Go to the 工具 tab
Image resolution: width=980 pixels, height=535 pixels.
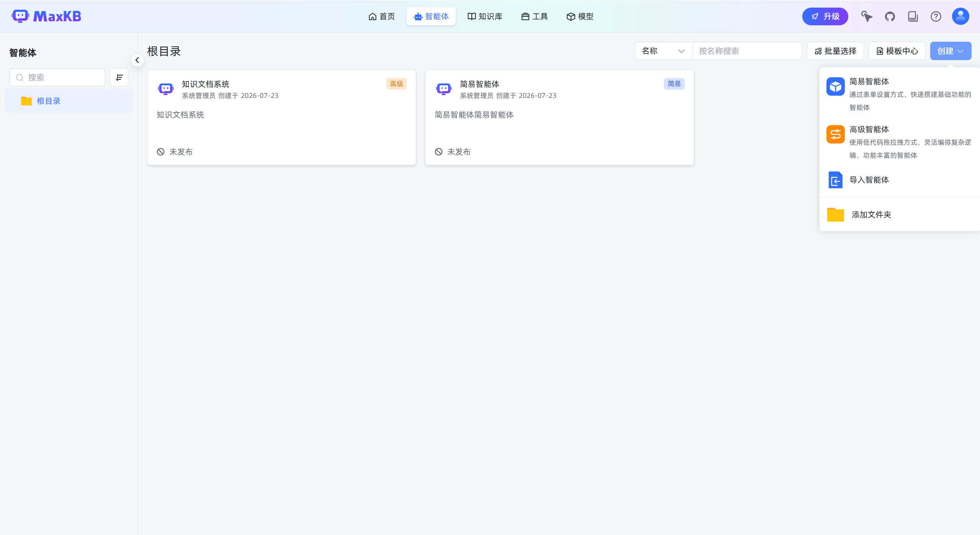[534, 16]
